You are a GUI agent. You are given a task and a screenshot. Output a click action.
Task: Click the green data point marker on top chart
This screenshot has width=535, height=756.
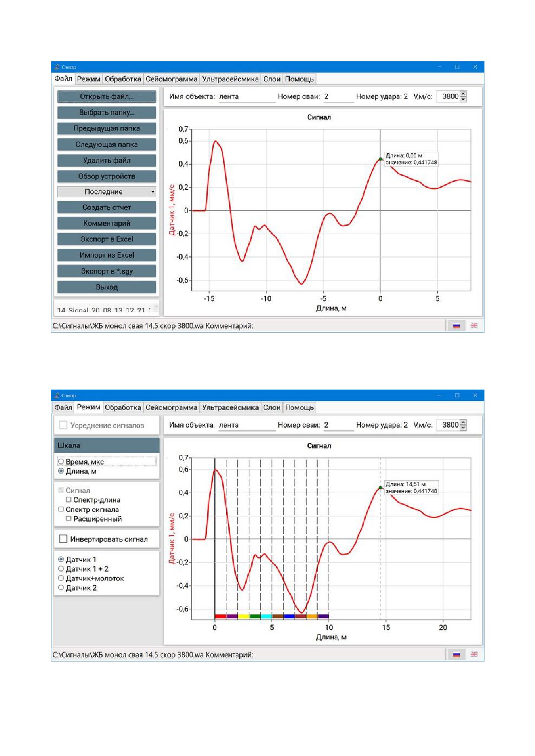point(380,159)
